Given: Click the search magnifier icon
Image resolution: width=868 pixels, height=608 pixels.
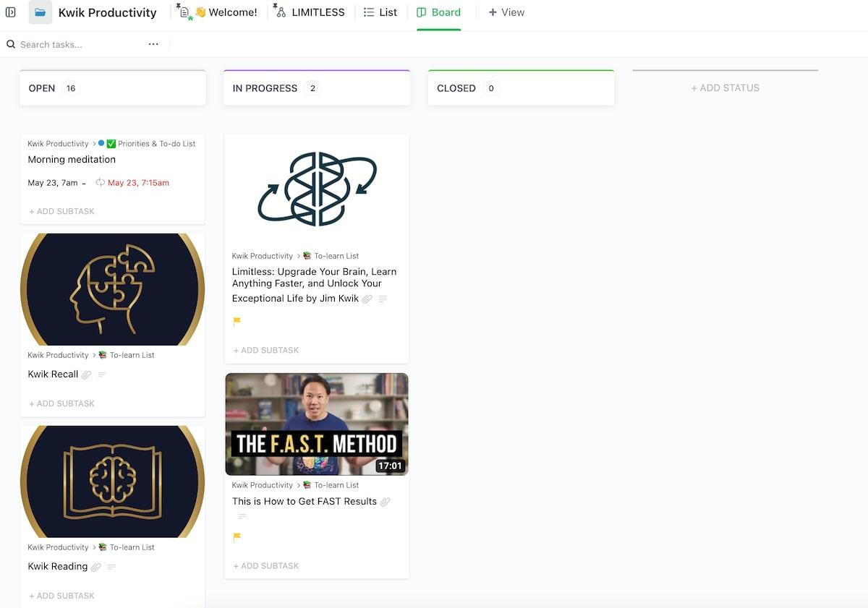Looking at the screenshot, I should click(11, 44).
